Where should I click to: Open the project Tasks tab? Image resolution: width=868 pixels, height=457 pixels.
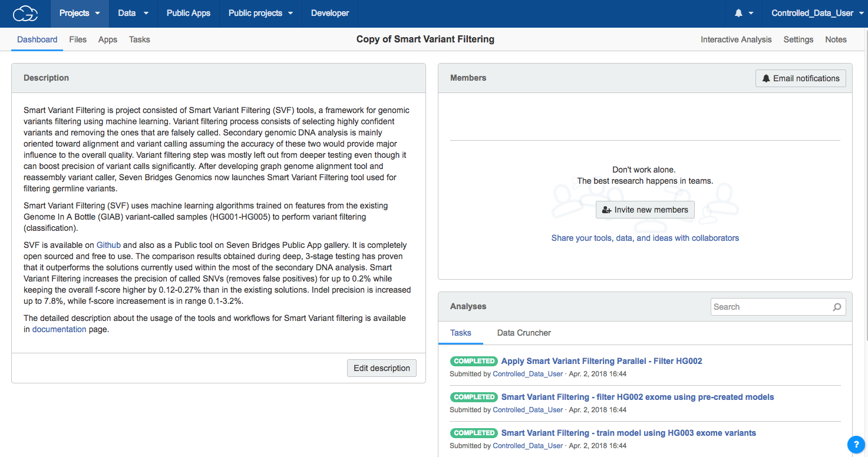pyautogui.click(x=140, y=39)
